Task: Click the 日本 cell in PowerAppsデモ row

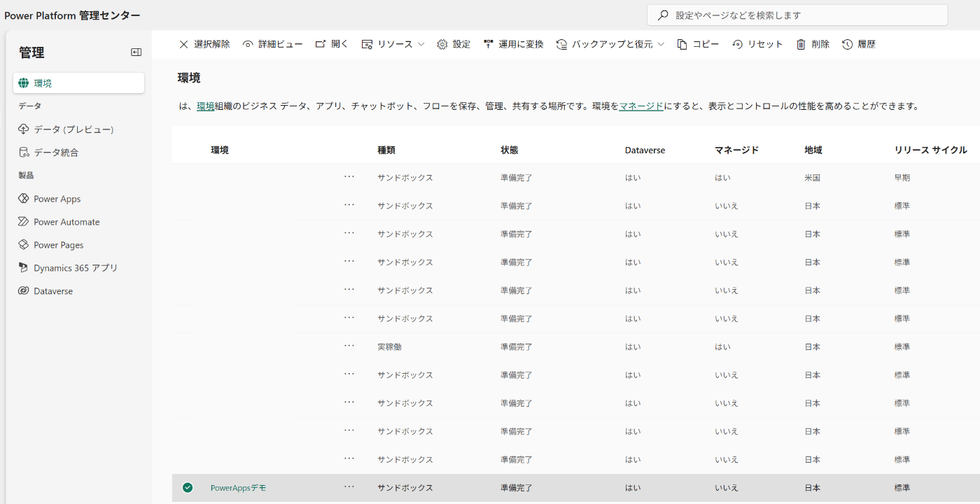Action: point(813,488)
